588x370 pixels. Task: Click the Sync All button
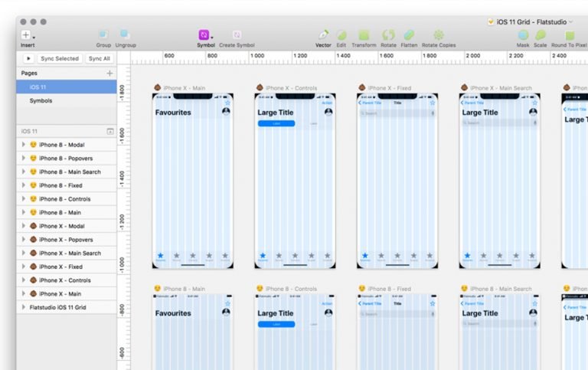click(x=99, y=58)
